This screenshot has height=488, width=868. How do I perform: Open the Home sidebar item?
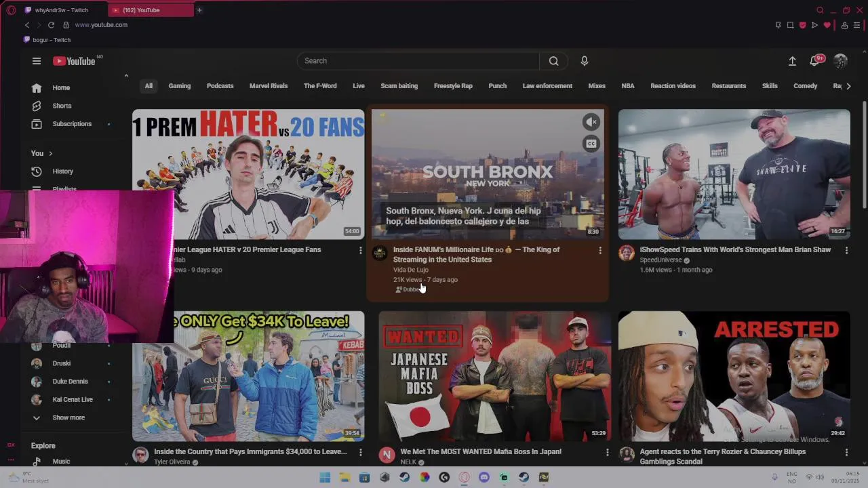point(61,88)
